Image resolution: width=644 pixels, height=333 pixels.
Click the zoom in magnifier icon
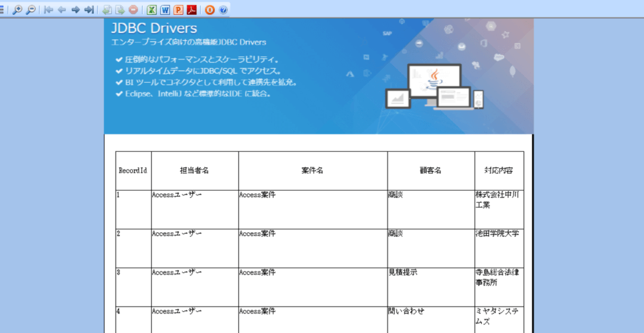coord(17,10)
